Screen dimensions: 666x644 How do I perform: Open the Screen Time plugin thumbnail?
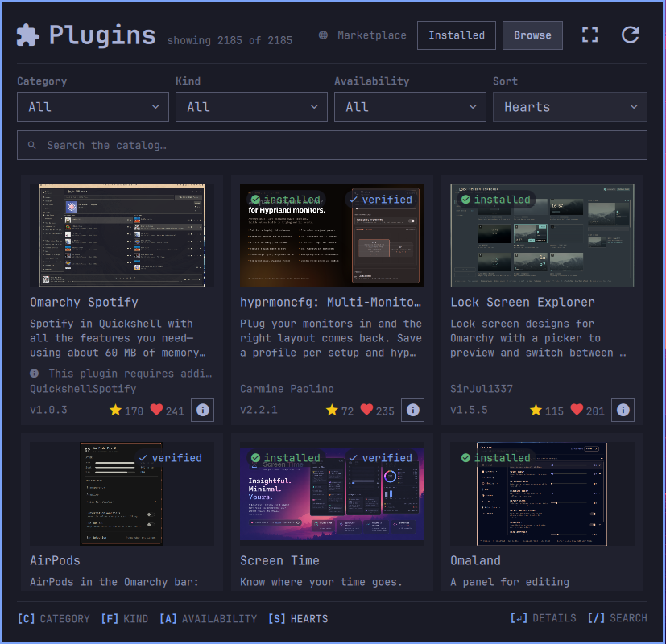coord(332,493)
